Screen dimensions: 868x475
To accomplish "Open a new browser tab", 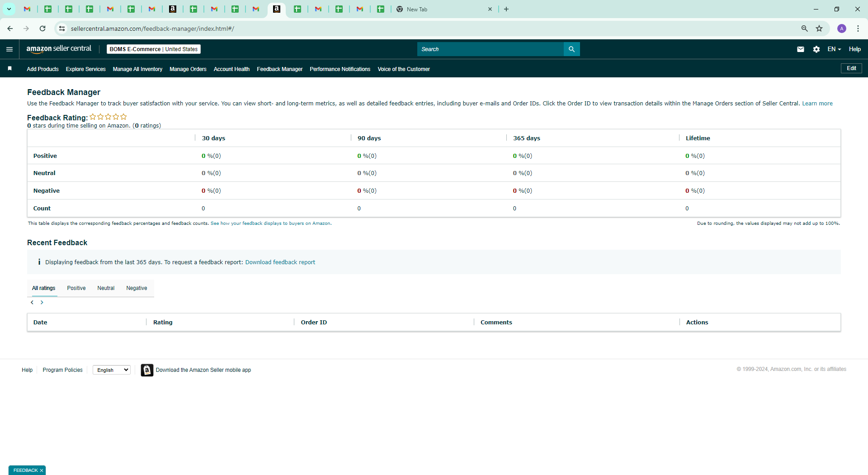I will 506,9.
